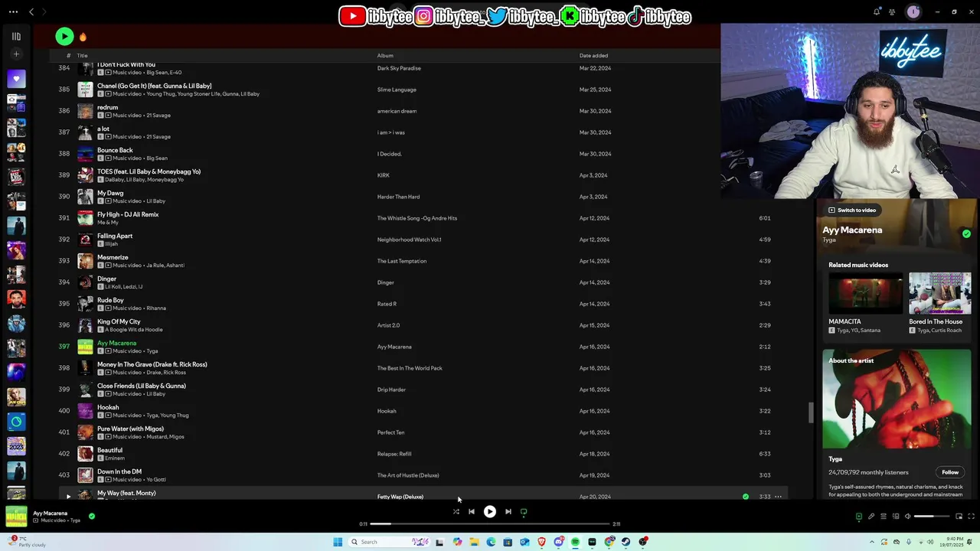Adjust the volume slider

pyautogui.click(x=931, y=517)
